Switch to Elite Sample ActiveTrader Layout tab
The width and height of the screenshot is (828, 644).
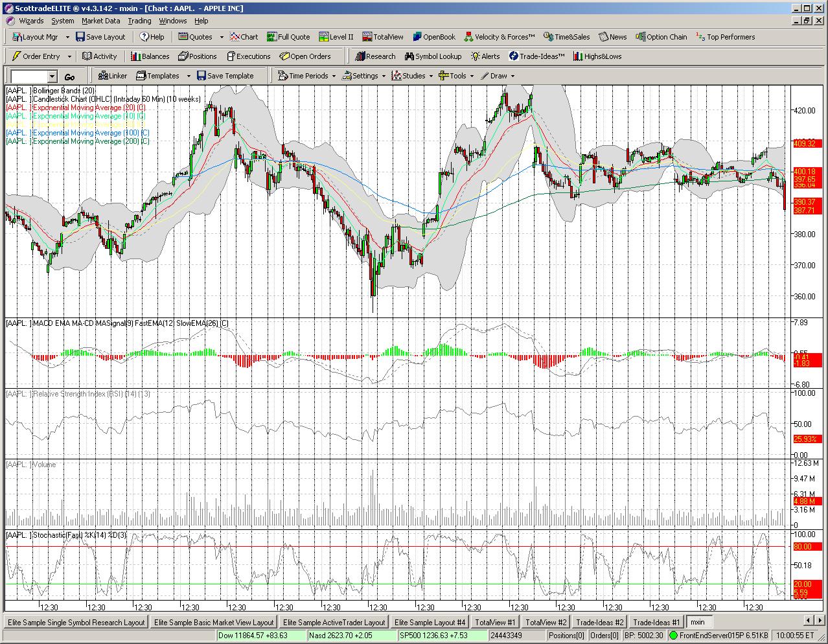(x=334, y=622)
